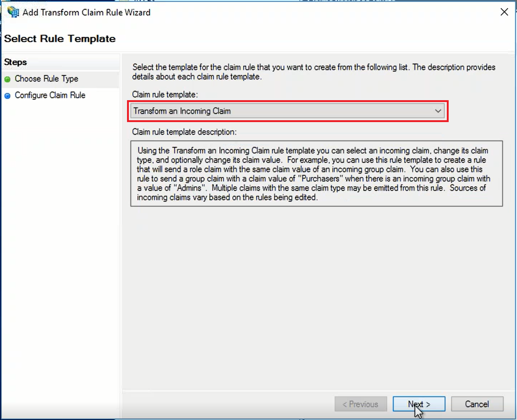Click the 'Claim rule template:' label
The width and height of the screenshot is (517, 420).
pyautogui.click(x=165, y=95)
